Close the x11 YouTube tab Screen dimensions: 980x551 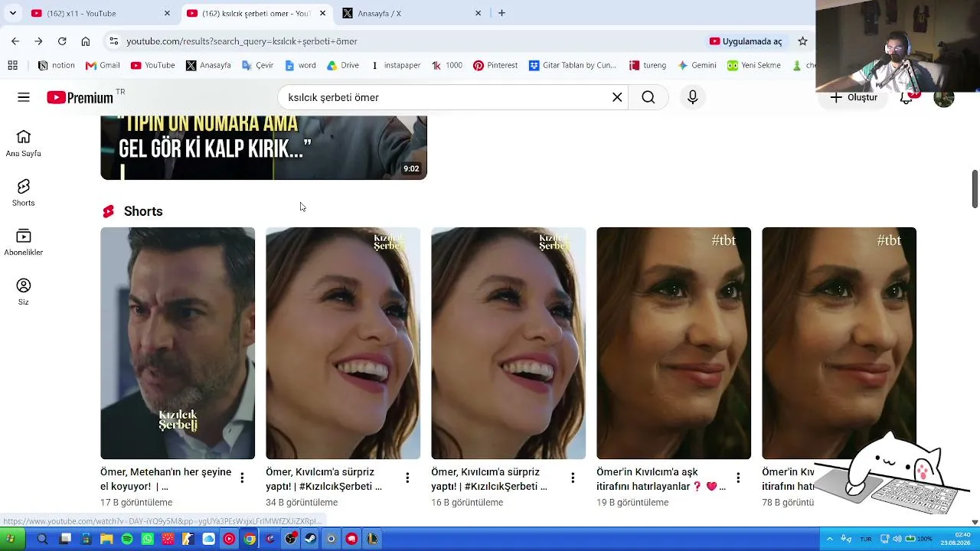click(167, 13)
